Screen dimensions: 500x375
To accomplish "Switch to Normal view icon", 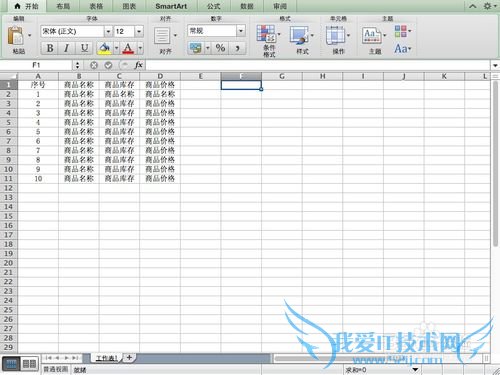I will tap(11, 364).
